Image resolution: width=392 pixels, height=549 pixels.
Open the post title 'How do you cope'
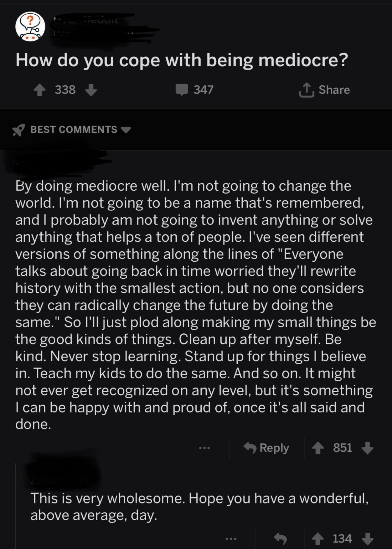click(x=182, y=60)
